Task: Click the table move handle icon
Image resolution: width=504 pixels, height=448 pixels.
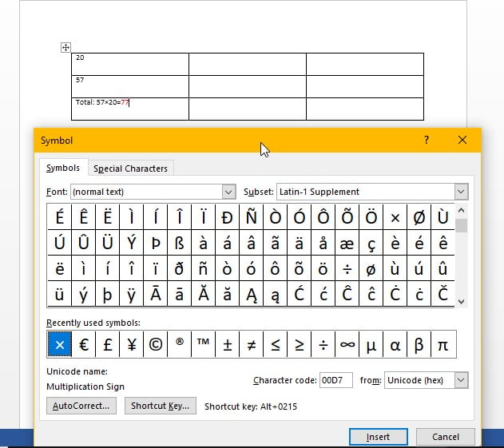Action: click(65, 48)
